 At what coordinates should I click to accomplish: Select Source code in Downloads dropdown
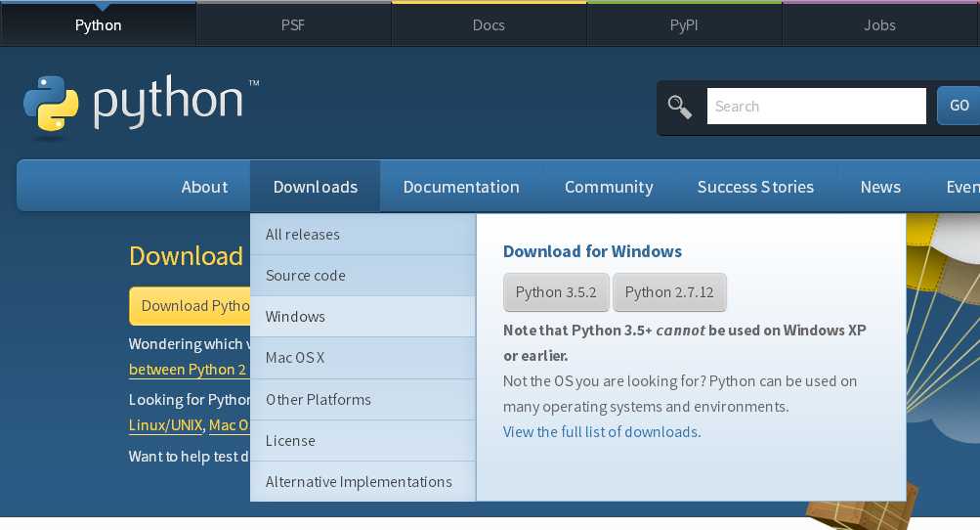pyautogui.click(x=363, y=276)
